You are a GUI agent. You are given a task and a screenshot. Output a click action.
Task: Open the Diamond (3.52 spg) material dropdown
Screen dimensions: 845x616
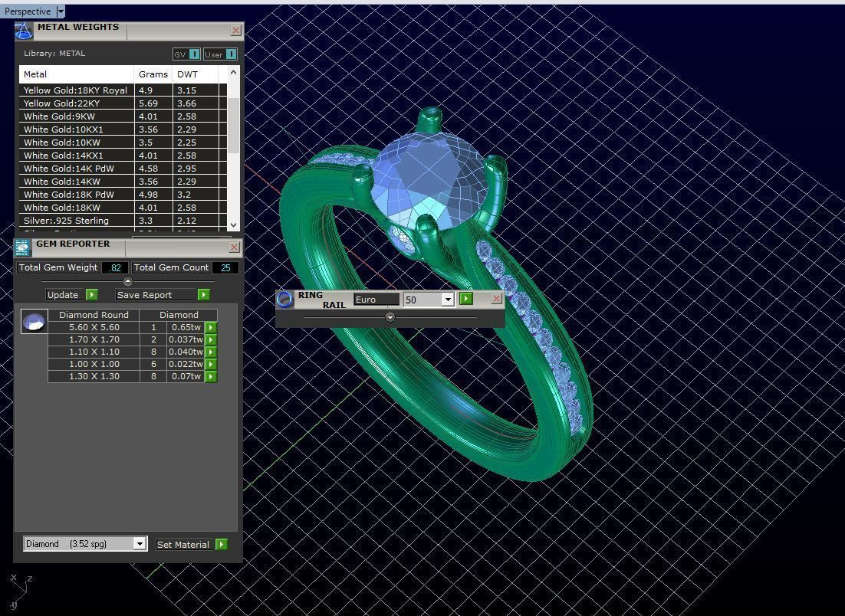pos(140,544)
